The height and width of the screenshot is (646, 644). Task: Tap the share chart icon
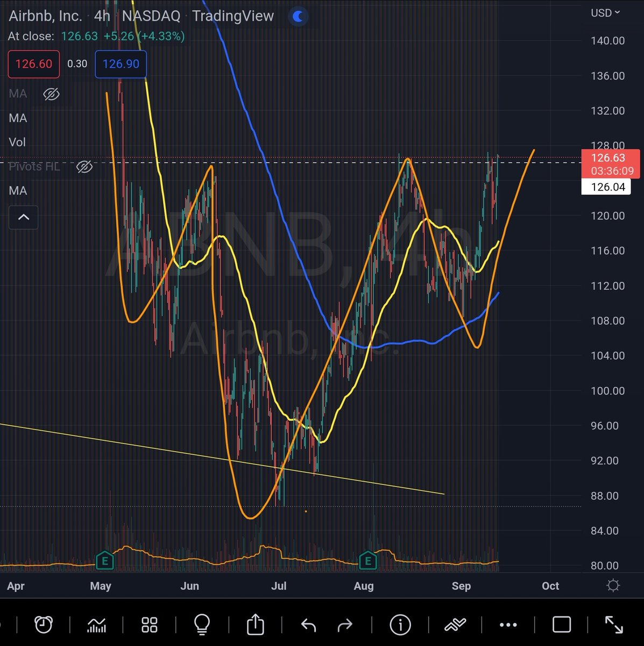(256, 624)
